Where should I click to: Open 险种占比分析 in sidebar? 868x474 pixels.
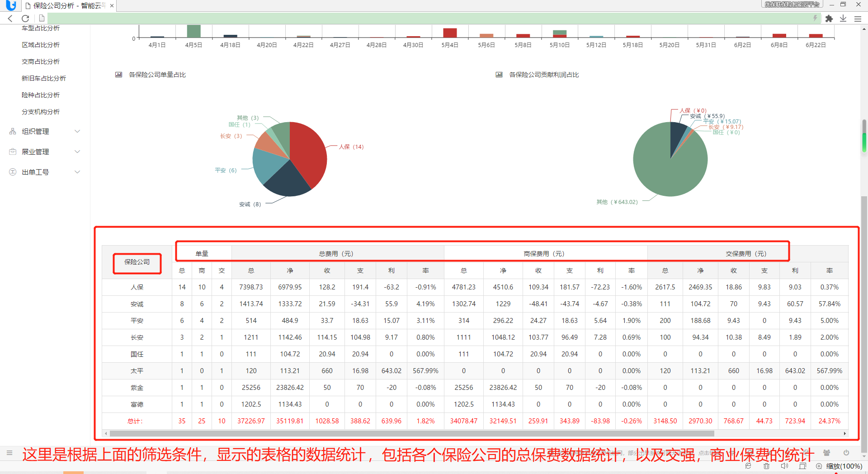[x=41, y=95]
